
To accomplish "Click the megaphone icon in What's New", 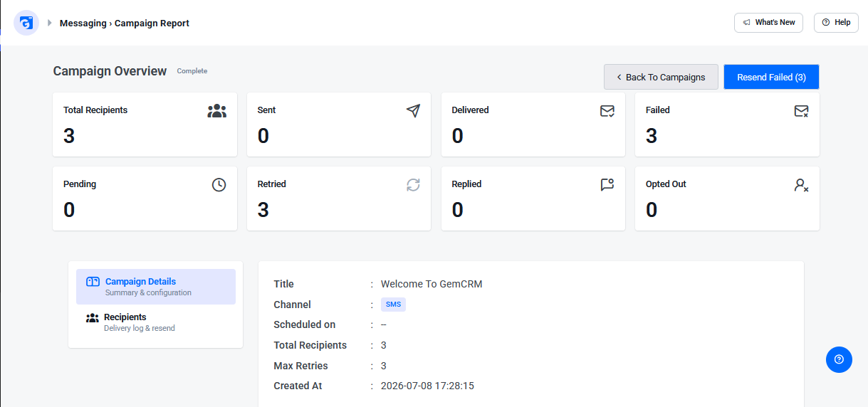I will [x=747, y=23].
